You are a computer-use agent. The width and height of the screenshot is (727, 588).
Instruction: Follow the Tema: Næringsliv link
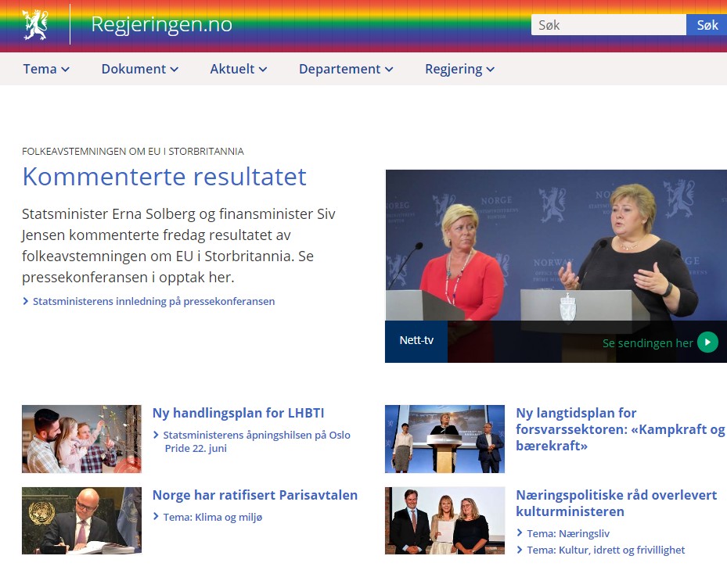pos(567,533)
